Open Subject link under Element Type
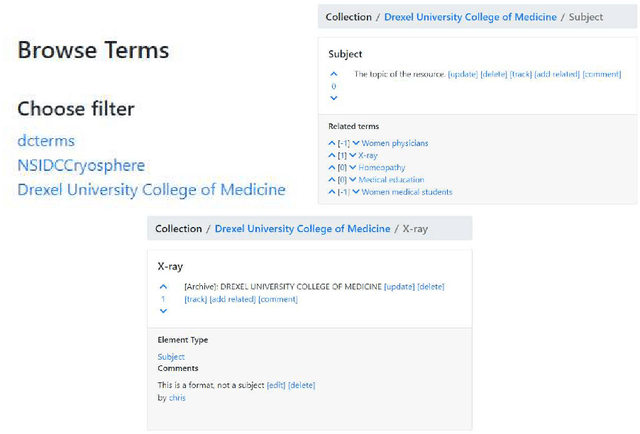 tap(171, 357)
